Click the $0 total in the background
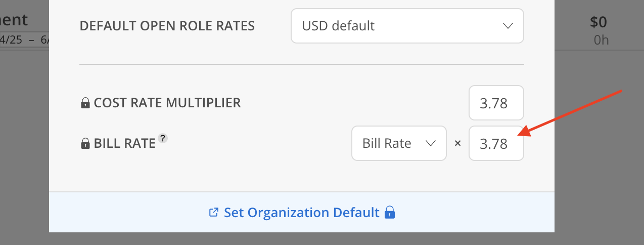644x245 pixels. tap(598, 22)
